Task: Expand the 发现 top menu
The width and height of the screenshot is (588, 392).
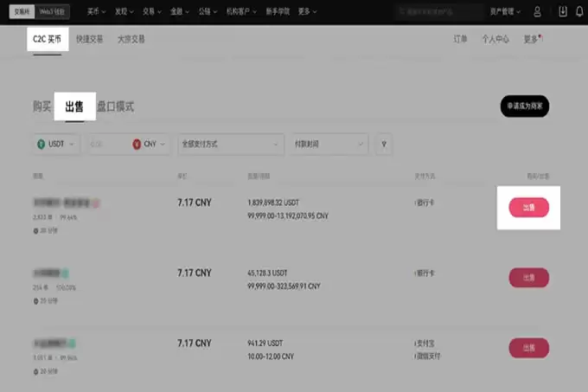Action: pos(125,11)
